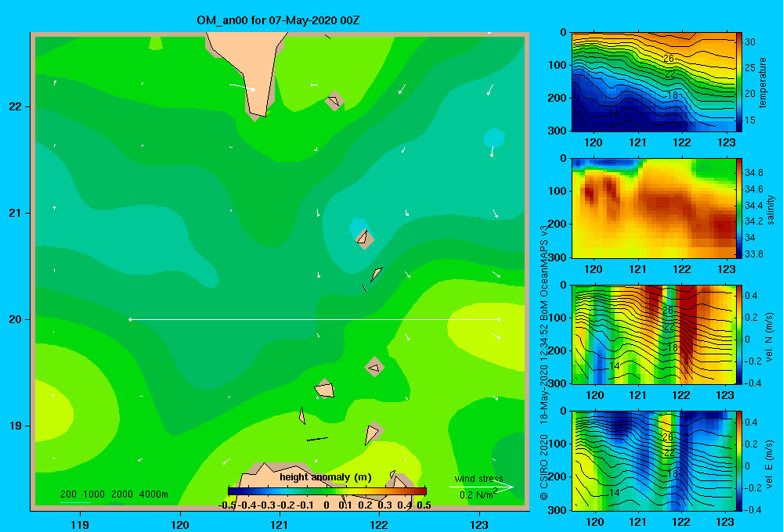Image resolution: width=783 pixels, height=532 pixels.
Task: Click the eastern endpoint of the transect line
Action: (x=500, y=319)
